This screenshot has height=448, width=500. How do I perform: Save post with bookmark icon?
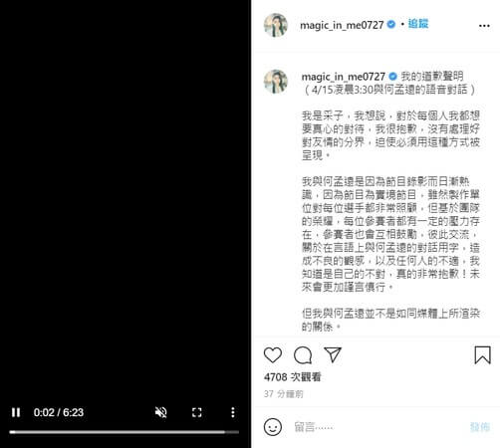pos(482,355)
